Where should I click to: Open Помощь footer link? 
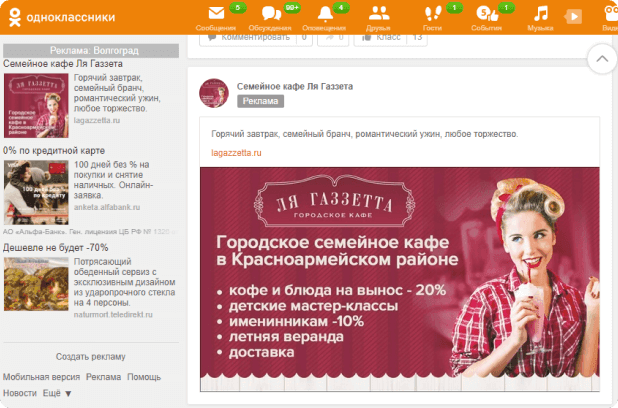(144, 377)
